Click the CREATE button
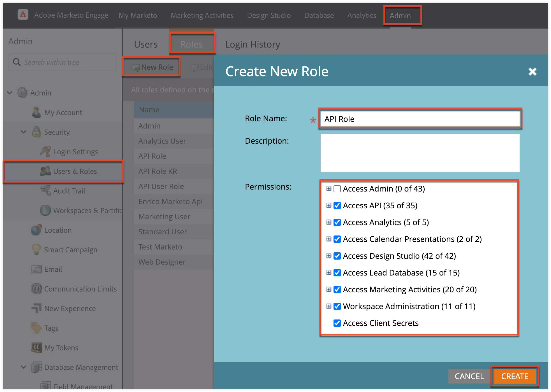Image resolution: width=551 pixels, height=392 pixels. coord(515,376)
